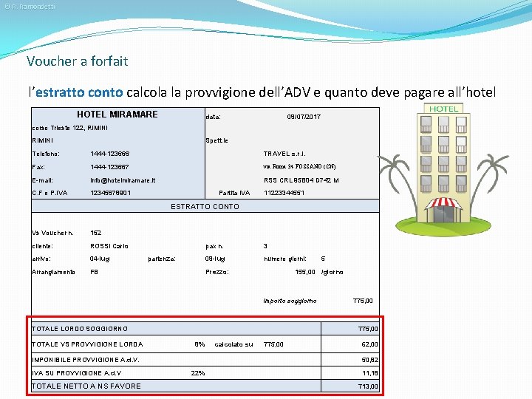
Task: Click the 'RSS CRL' fiscal code line
Action: pyautogui.click(x=301, y=180)
